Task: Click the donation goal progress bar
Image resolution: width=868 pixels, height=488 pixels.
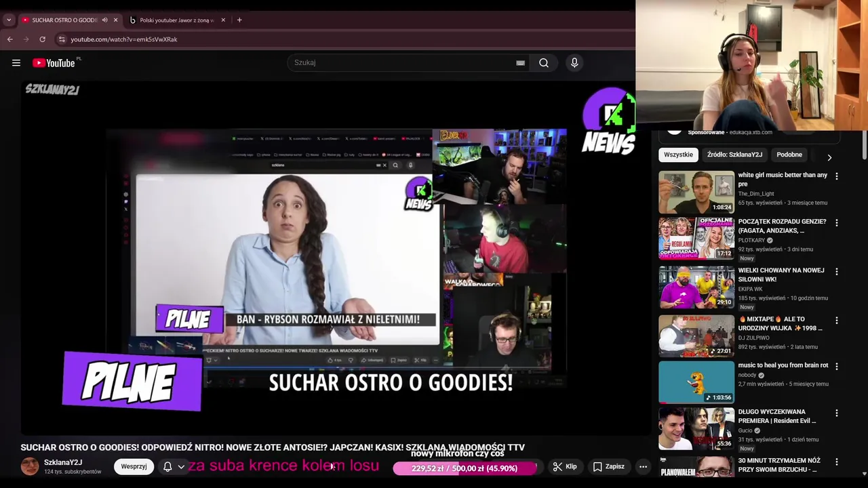Action: (465, 468)
